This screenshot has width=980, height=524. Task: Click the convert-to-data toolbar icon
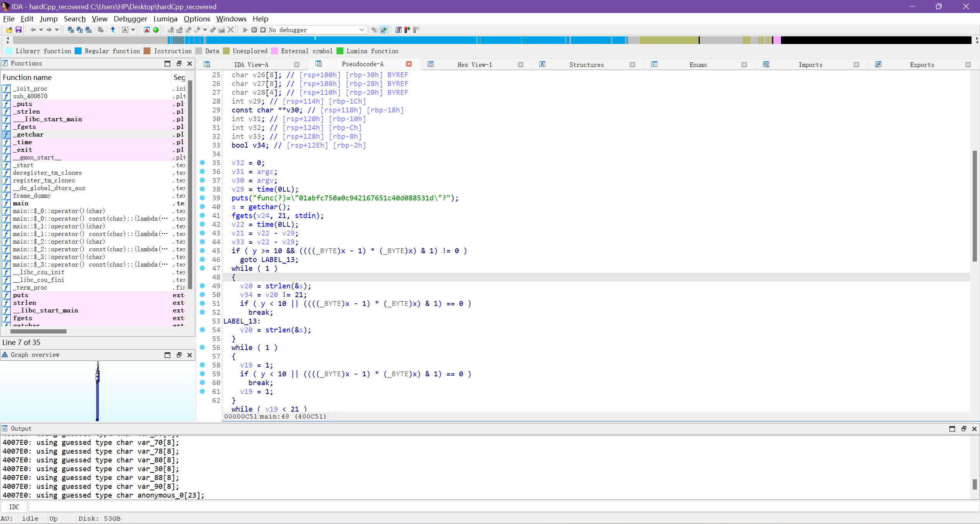(179, 30)
